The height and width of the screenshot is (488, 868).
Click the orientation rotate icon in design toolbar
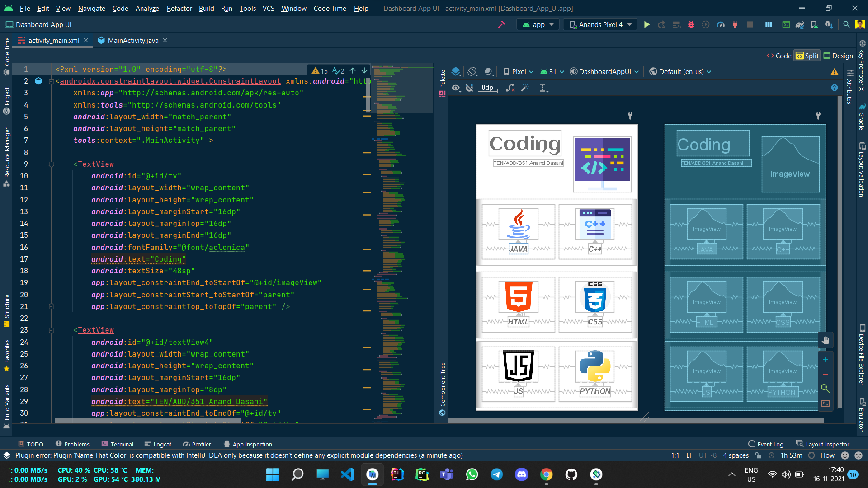tap(472, 71)
